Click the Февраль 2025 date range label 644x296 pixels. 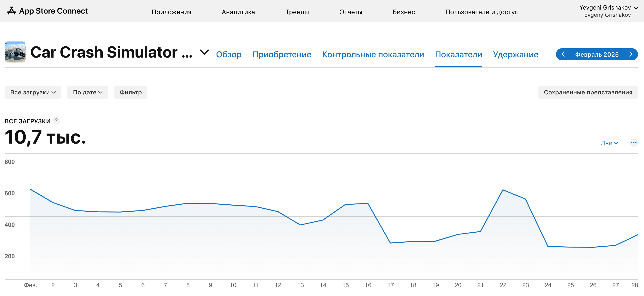point(597,54)
